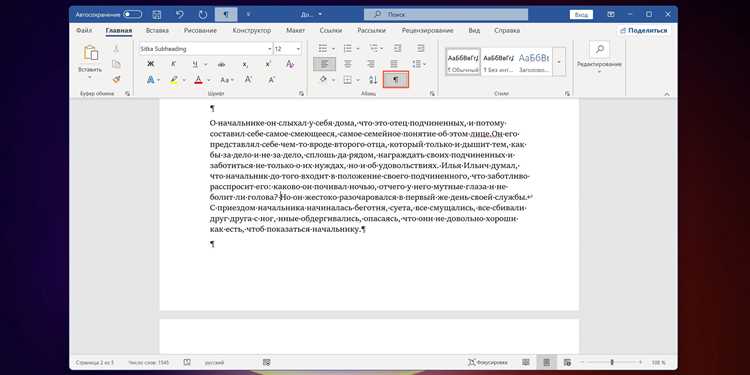
Task: Click the Shading paint bucket icon
Action: 323,79
